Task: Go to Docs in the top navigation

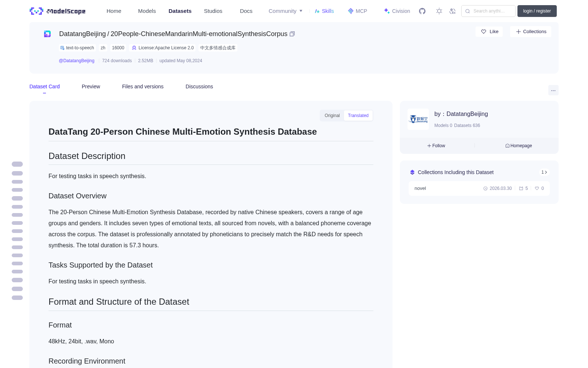Action: (x=246, y=11)
